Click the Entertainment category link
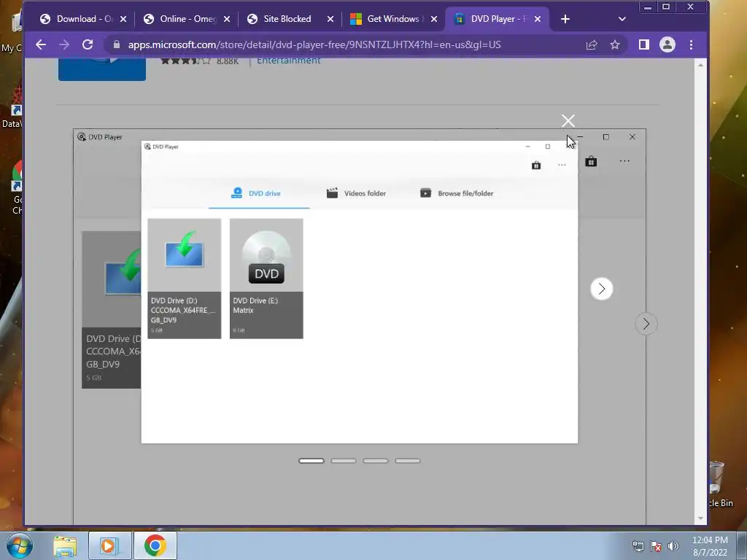The width and height of the screenshot is (747, 560). pos(289,61)
